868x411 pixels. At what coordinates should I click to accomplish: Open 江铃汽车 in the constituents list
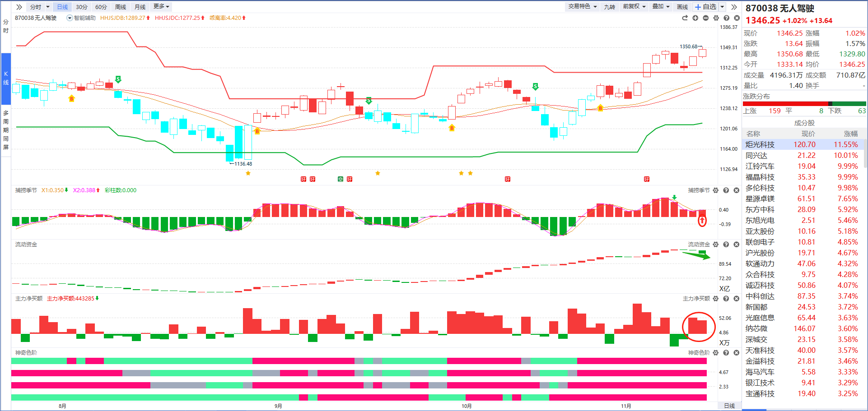click(803, 166)
